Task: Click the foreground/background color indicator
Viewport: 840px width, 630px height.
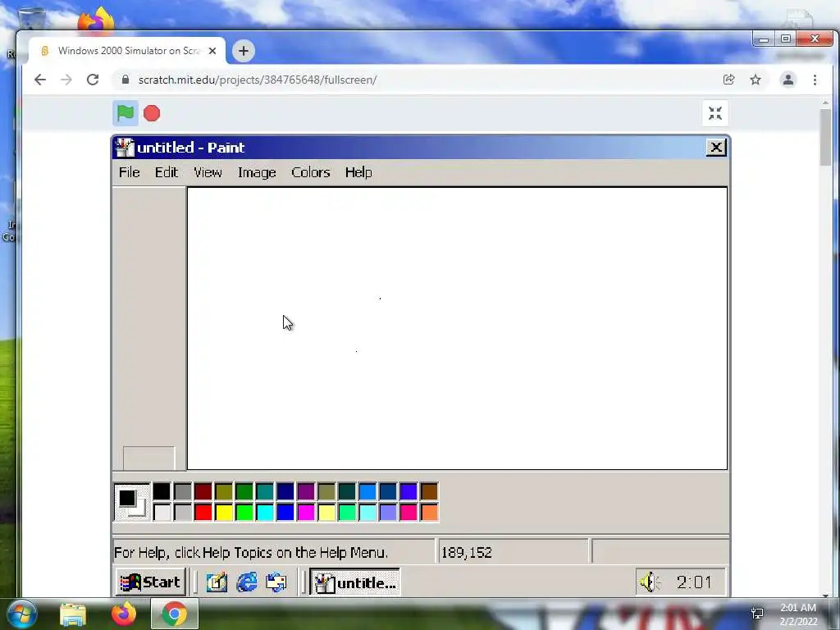Action: coord(132,502)
